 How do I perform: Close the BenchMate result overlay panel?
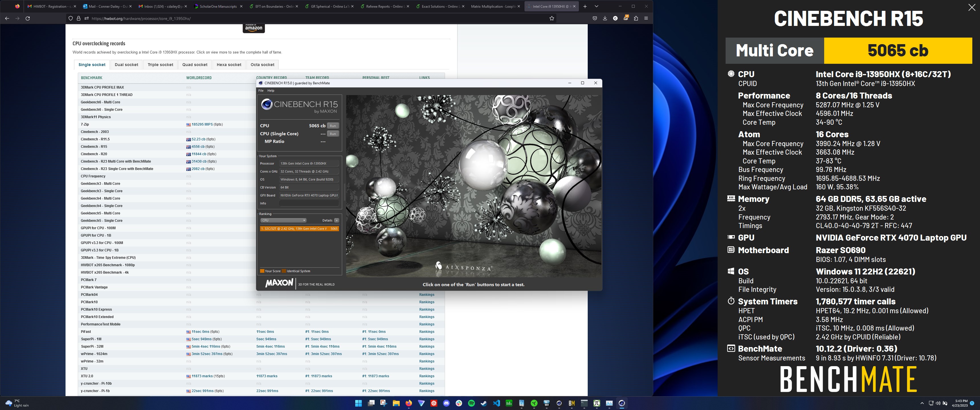(972, 8)
